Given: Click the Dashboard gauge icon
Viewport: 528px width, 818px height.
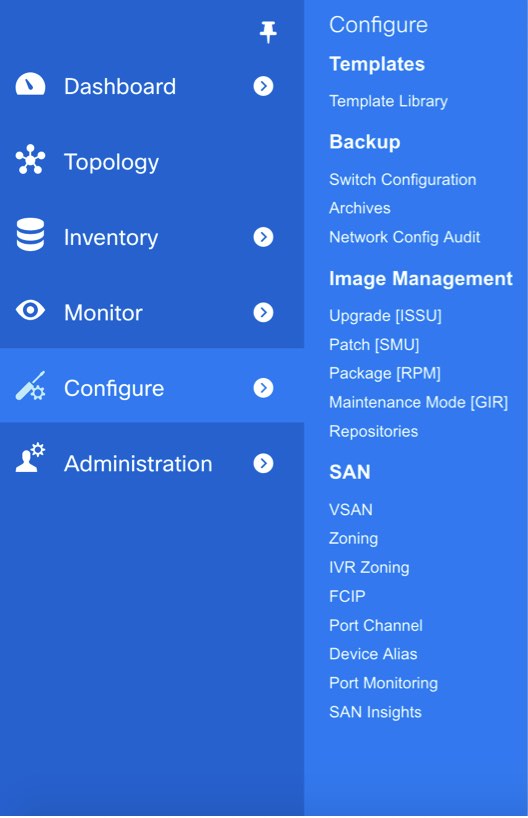Looking at the screenshot, I should point(30,84).
